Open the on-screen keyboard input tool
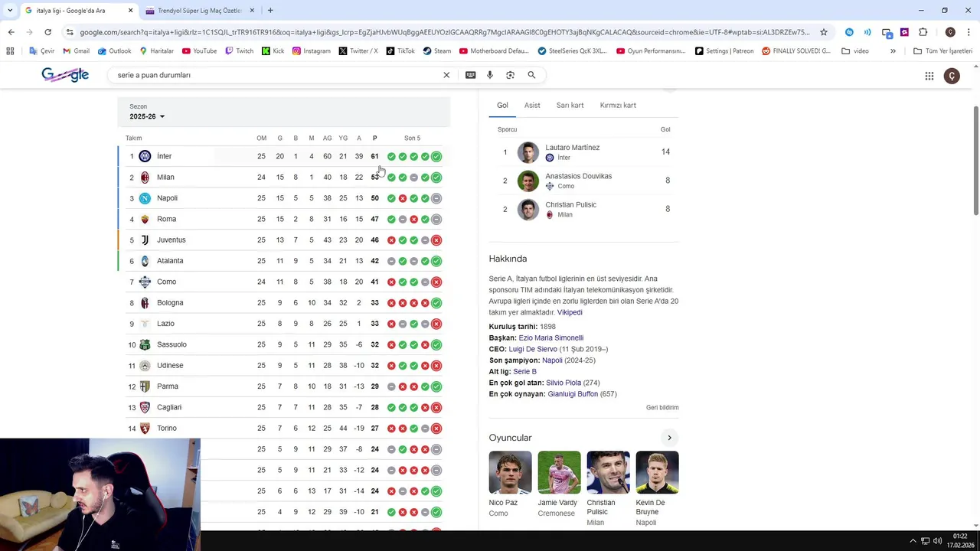 [470, 75]
